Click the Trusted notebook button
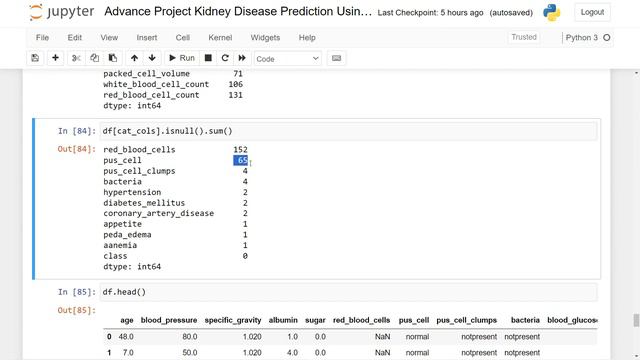The height and width of the screenshot is (360, 640). [524, 37]
